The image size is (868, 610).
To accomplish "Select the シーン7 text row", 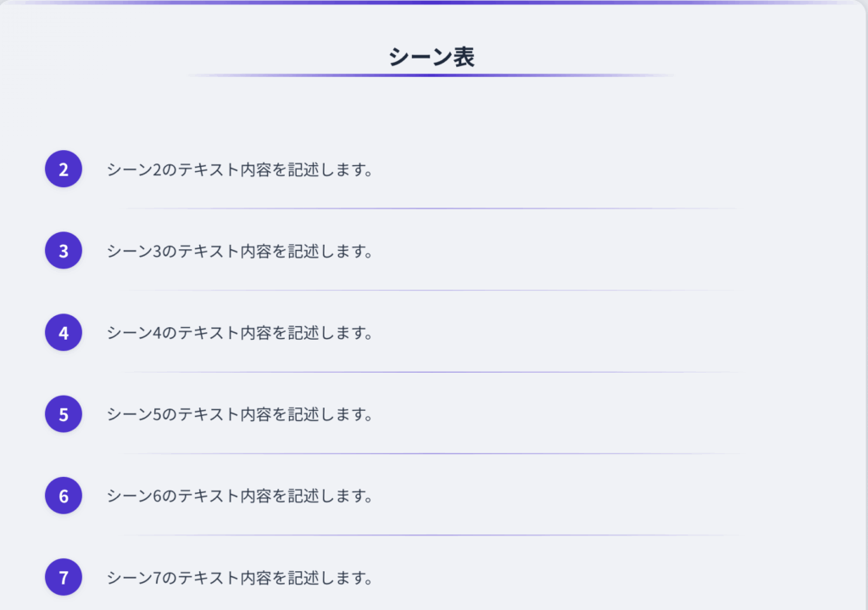I will [240, 578].
